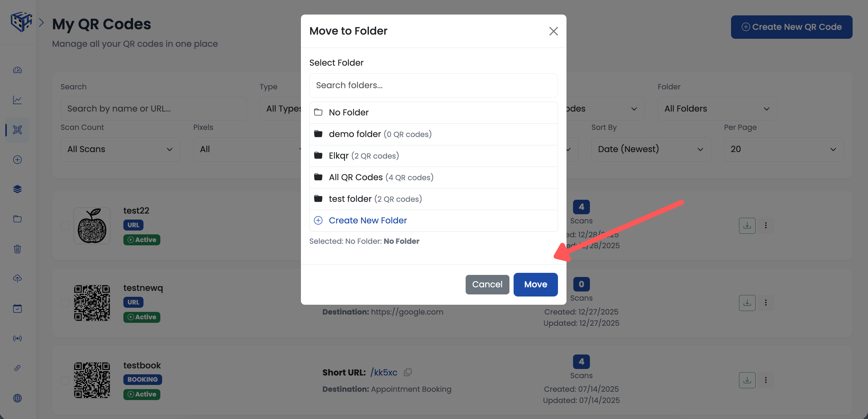Check the test22 selection checkbox
The image size is (868, 419).
click(65, 226)
